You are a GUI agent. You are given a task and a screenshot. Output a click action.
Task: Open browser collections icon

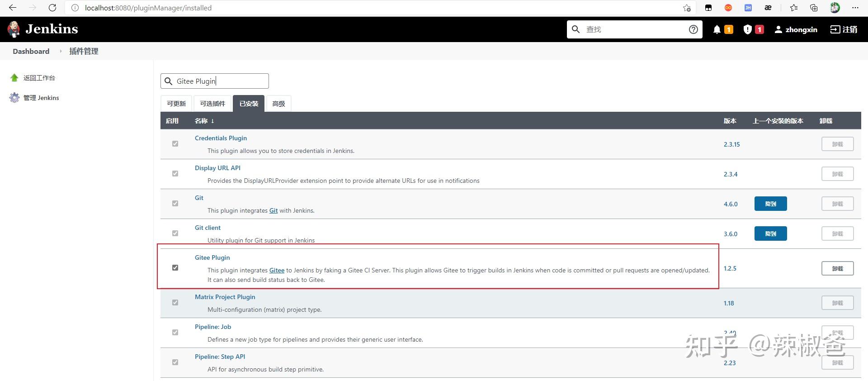point(814,8)
